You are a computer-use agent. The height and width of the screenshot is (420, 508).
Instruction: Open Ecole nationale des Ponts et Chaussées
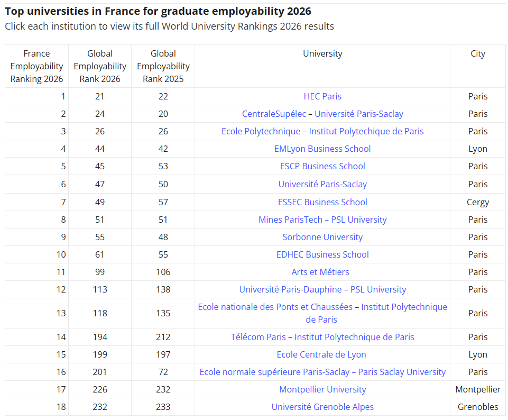pyautogui.click(x=275, y=307)
